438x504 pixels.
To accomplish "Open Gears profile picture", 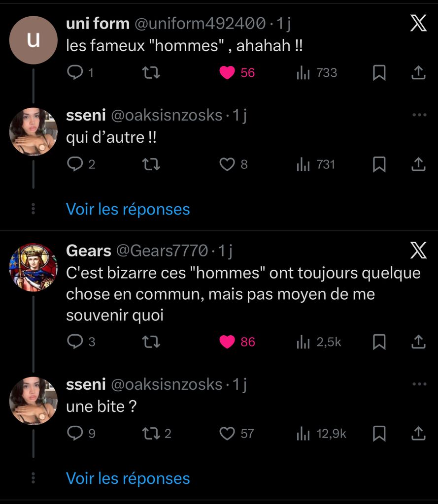I will point(34,267).
